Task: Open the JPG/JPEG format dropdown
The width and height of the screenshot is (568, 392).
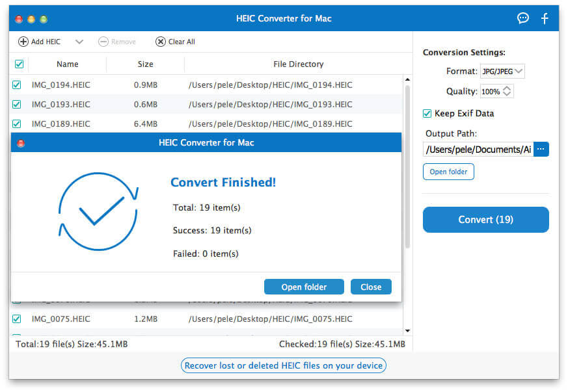Action: coord(502,72)
